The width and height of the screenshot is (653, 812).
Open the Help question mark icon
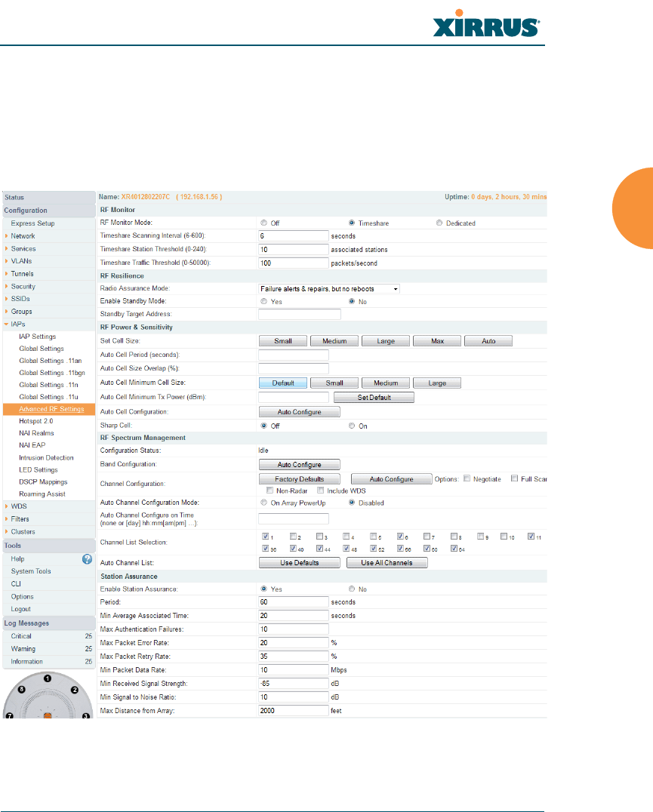[87, 558]
